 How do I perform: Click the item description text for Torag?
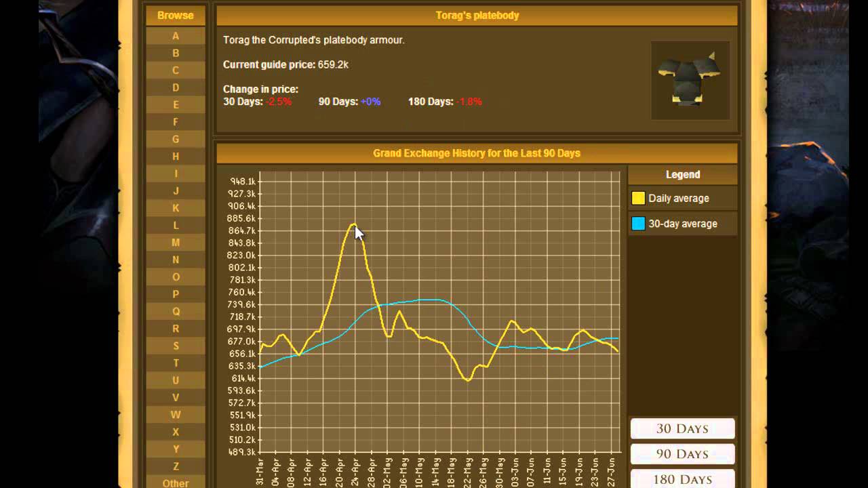314,40
